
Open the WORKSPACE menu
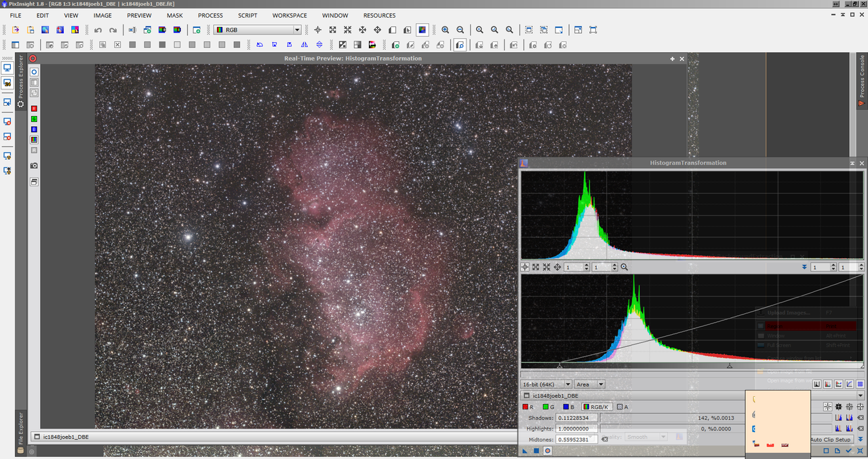point(290,16)
